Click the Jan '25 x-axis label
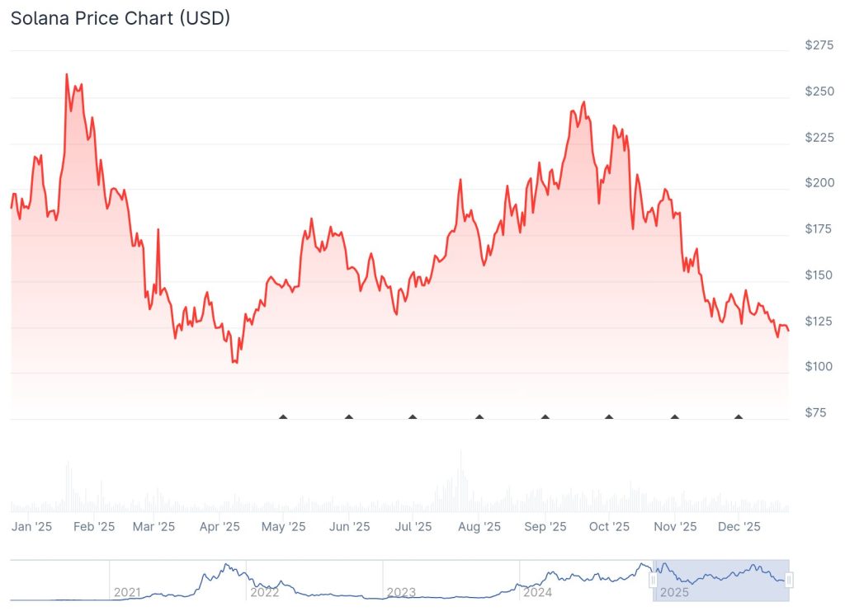 click(34, 526)
